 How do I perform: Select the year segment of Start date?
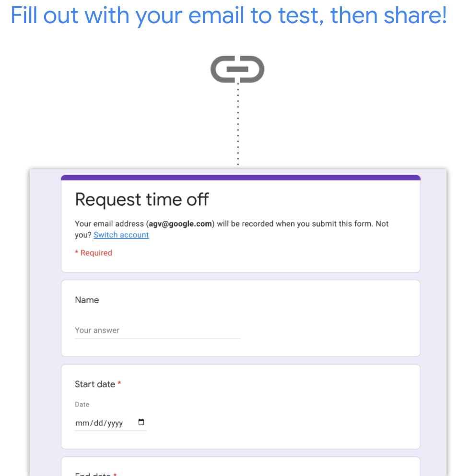(115, 423)
